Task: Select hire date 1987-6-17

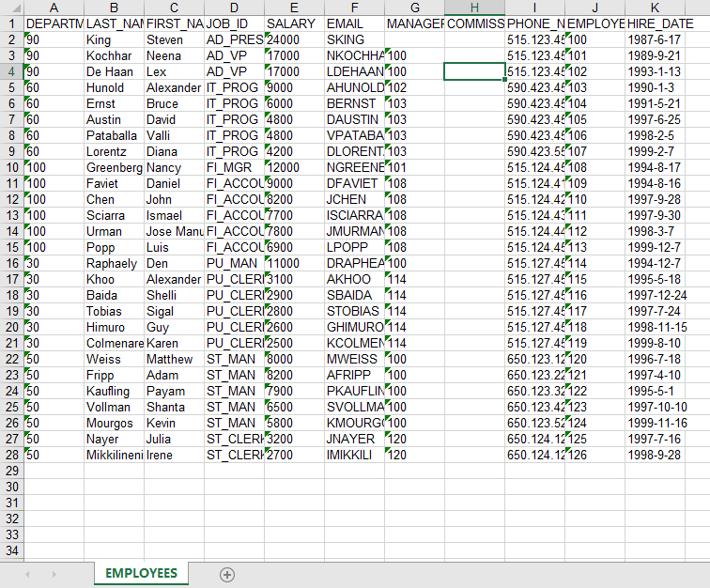Action: 655,39
